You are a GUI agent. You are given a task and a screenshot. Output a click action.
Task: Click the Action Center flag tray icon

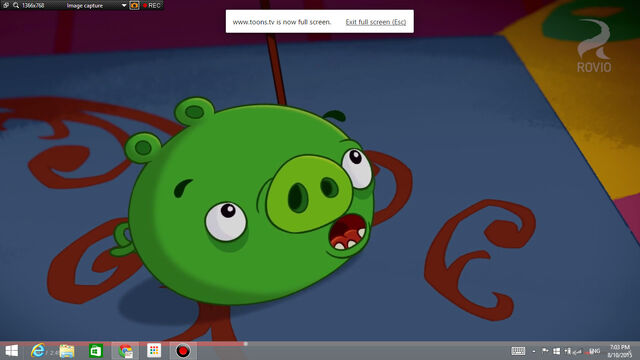(545, 351)
